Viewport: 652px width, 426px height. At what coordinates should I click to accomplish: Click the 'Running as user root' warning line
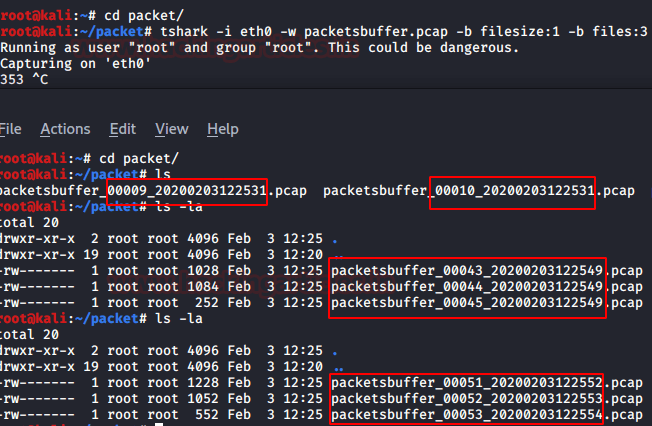tap(260, 47)
